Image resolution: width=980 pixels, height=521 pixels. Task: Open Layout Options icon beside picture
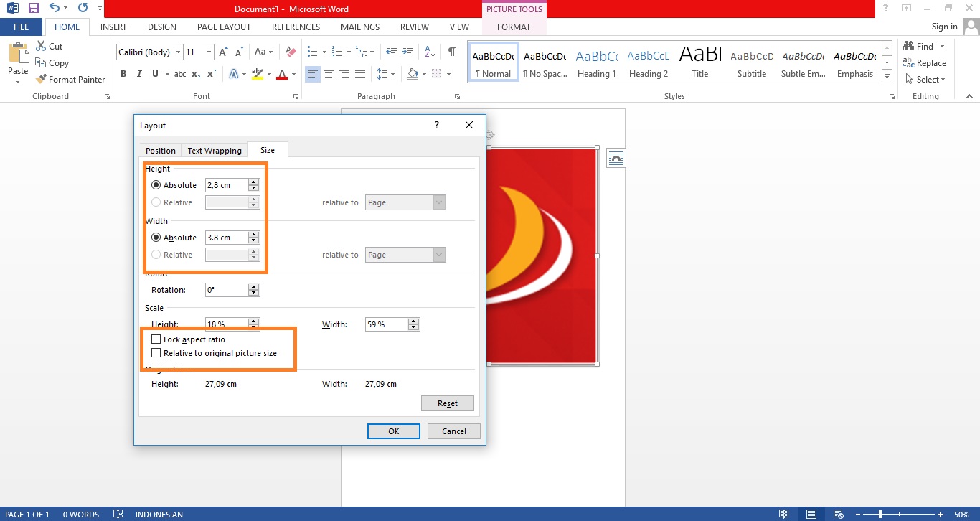616,158
